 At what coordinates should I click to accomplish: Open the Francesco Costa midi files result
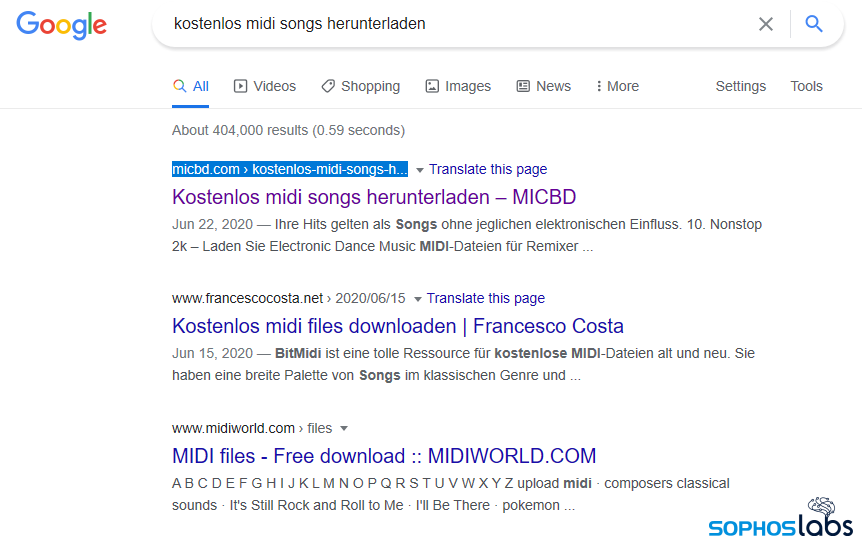pyautogui.click(x=398, y=326)
